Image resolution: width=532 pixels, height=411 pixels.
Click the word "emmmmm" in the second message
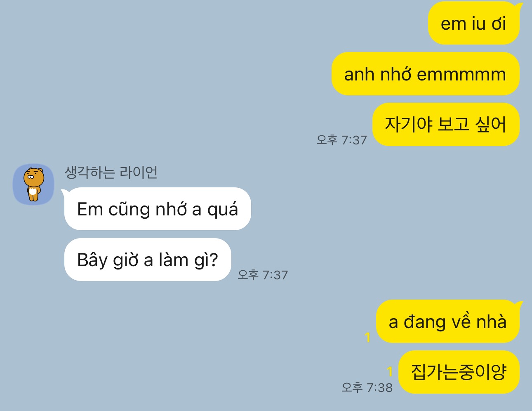pos(461,75)
